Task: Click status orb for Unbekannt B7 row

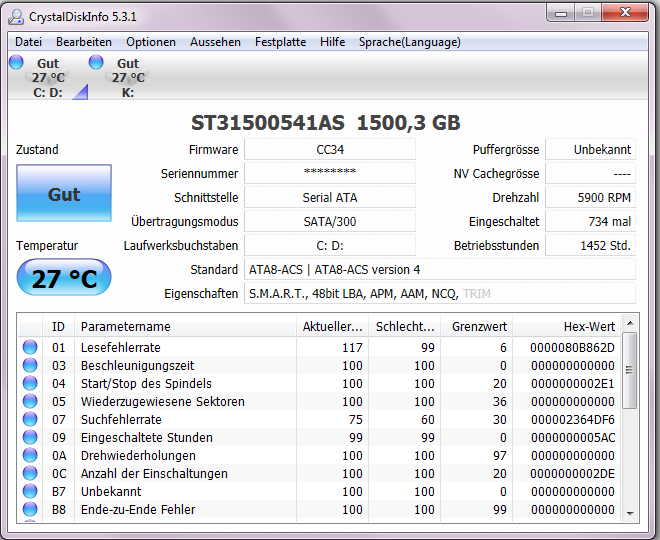Action: pyautogui.click(x=30, y=492)
